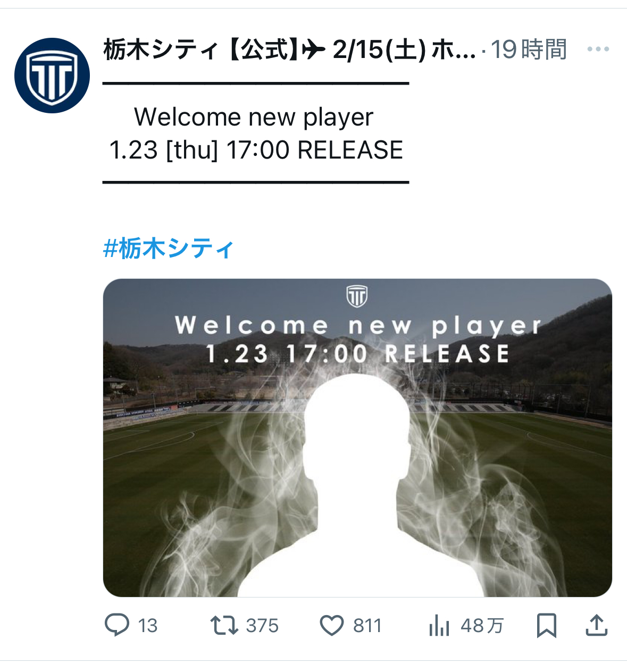This screenshot has width=627, height=672.
Task: Open the #栃木シティ hashtag link
Action: [169, 248]
